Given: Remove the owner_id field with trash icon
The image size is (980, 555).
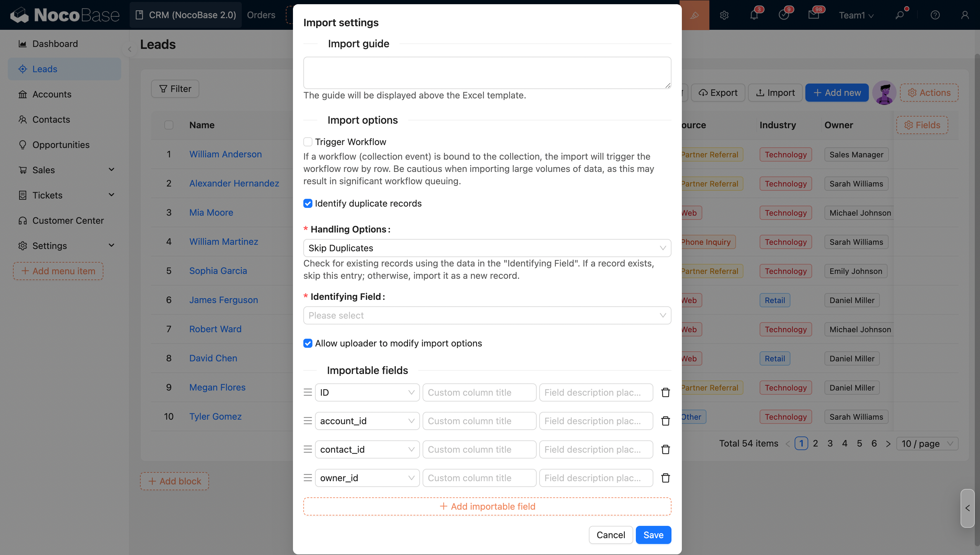Looking at the screenshot, I should click(x=665, y=478).
